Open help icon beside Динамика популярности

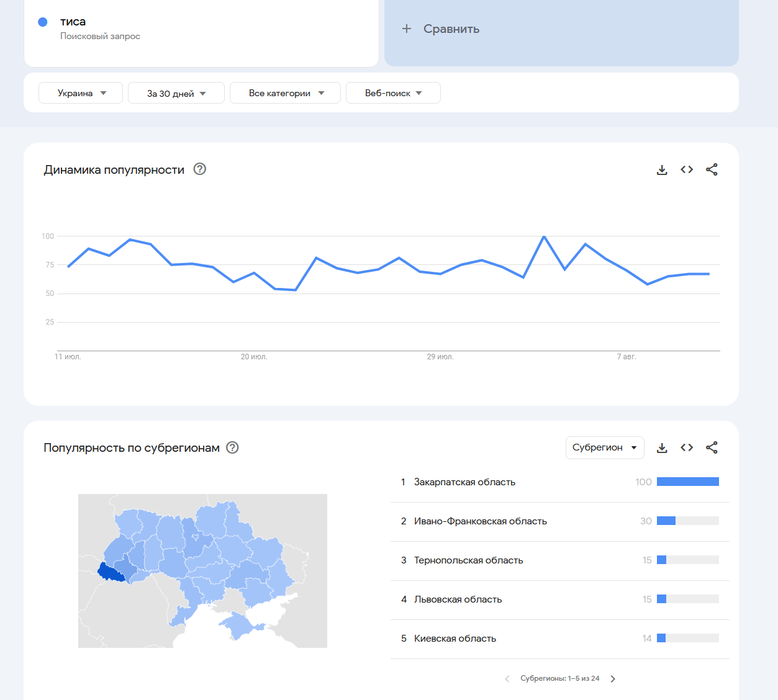click(x=199, y=169)
